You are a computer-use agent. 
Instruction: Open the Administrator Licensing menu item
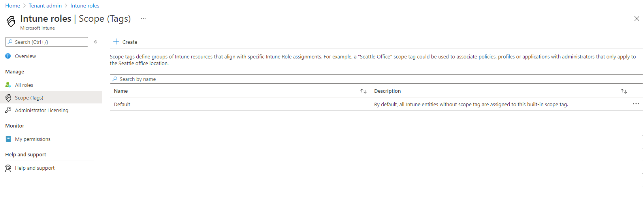click(41, 110)
